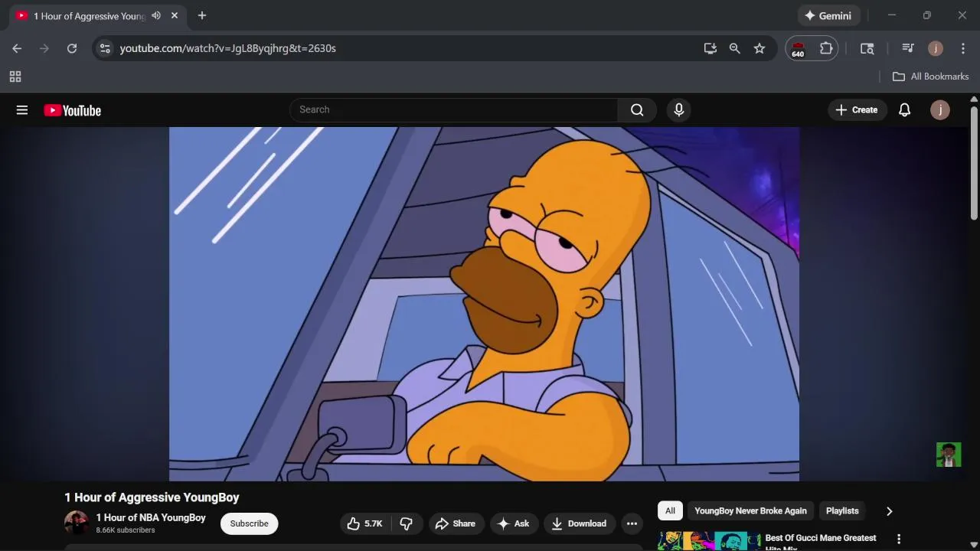
Task: Start voice search with the microphone
Action: (x=678, y=110)
